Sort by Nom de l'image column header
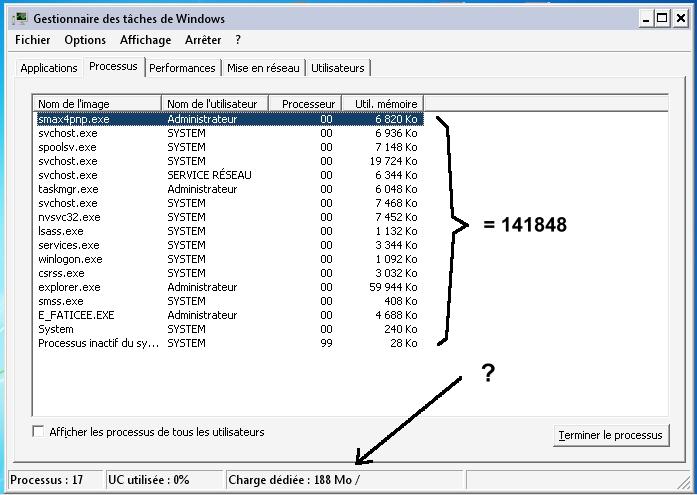Screen dimensions: 697x495 pyautogui.click(x=98, y=104)
